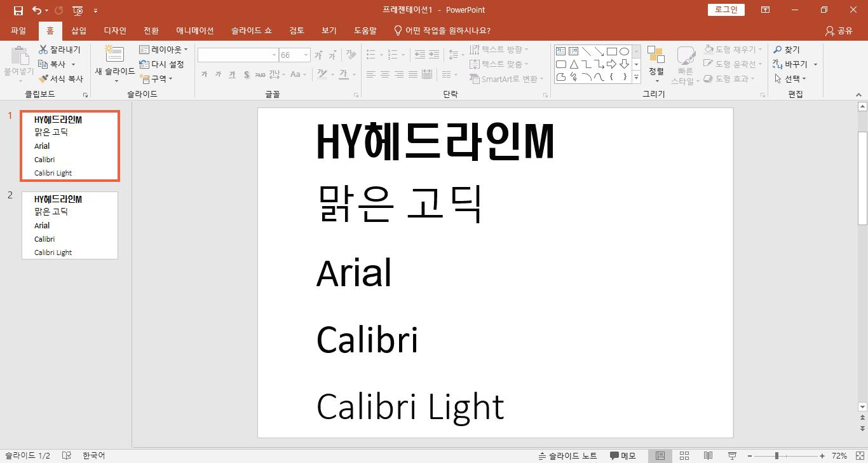Click the 'Calibri Light' text on the slide
The image size is (868, 463).
click(x=410, y=407)
